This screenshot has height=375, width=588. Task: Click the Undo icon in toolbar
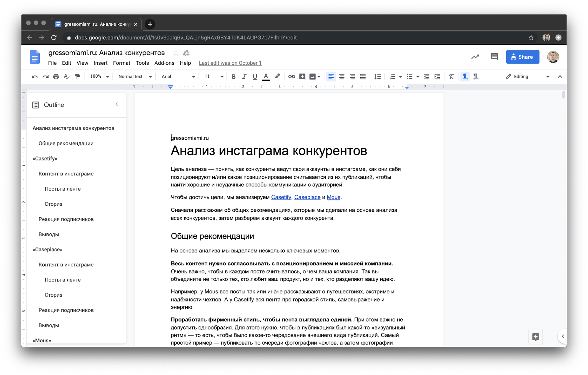pyautogui.click(x=34, y=77)
